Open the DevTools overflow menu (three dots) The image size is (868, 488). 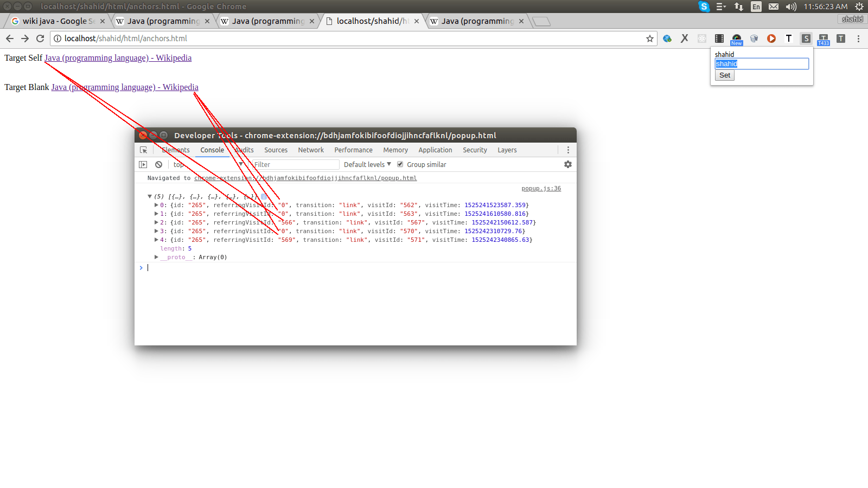pos(568,150)
